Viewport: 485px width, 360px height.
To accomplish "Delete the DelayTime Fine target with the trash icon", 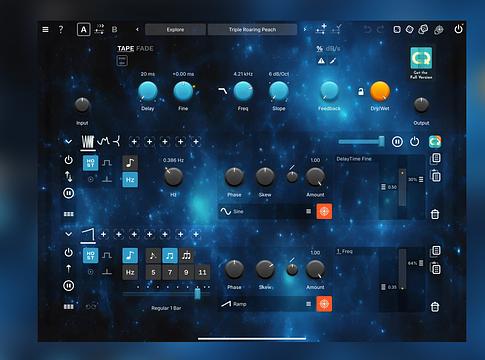I will [435, 214].
